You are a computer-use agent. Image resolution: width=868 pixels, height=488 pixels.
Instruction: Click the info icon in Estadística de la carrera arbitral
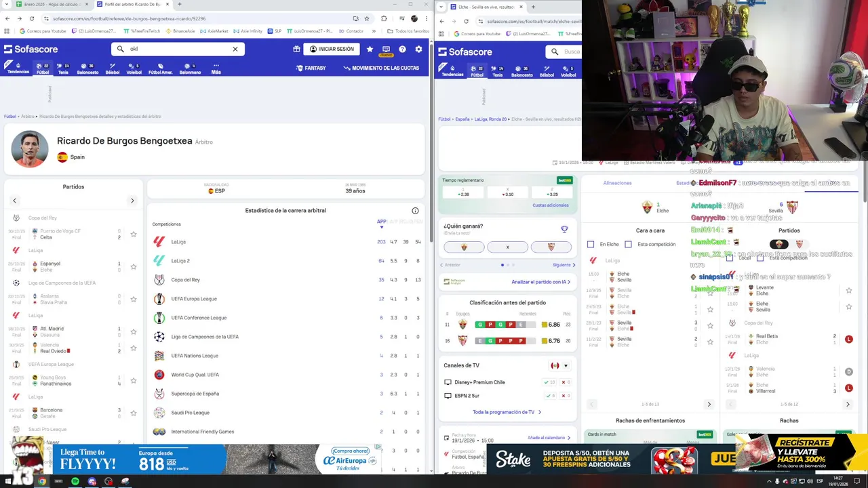point(415,211)
